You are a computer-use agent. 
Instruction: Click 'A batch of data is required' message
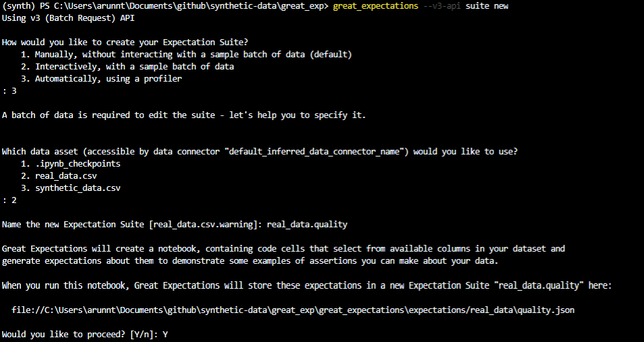[x=184, y=115]
